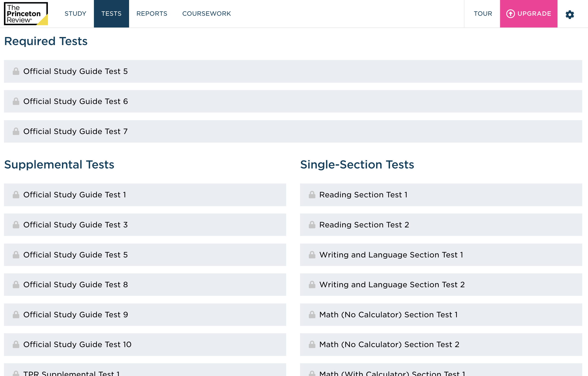Click lock icon beside Reading Section Test 1
588x376 pixels.
coord(312,195)
